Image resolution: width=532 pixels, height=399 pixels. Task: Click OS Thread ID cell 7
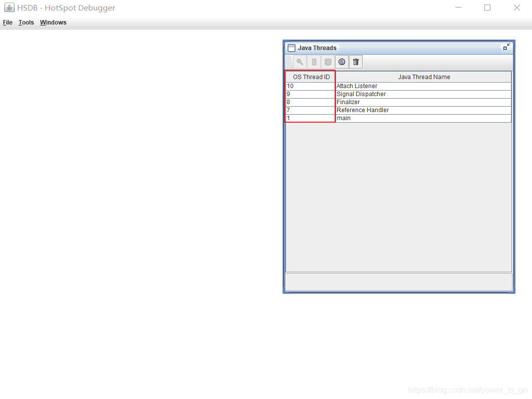tap(311, 110)
